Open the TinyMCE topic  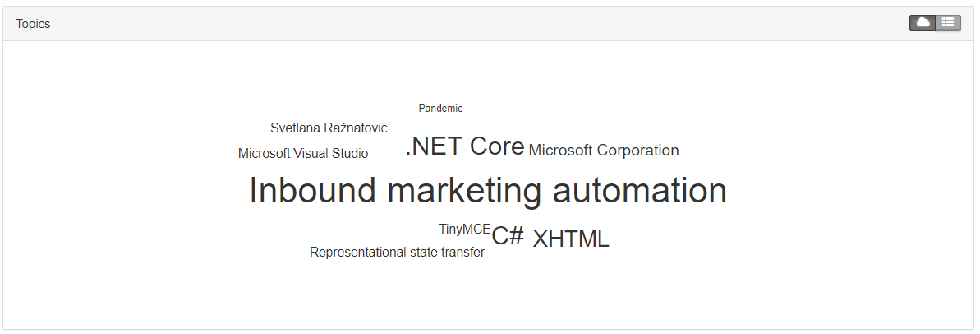[x=464, y=229]
